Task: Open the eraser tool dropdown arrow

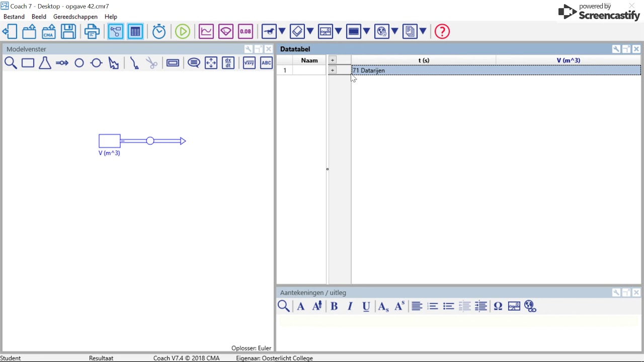Action: 310,32
